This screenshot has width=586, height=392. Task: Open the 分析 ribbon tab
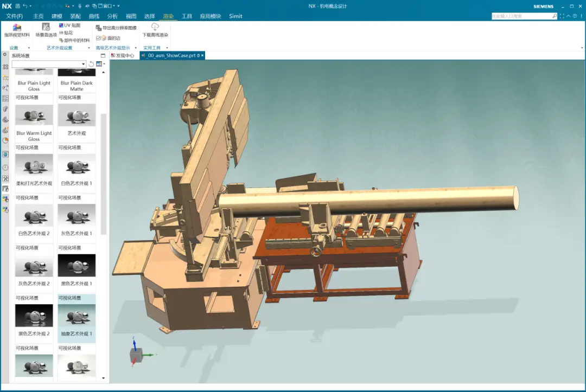click(x=112, y=16)
